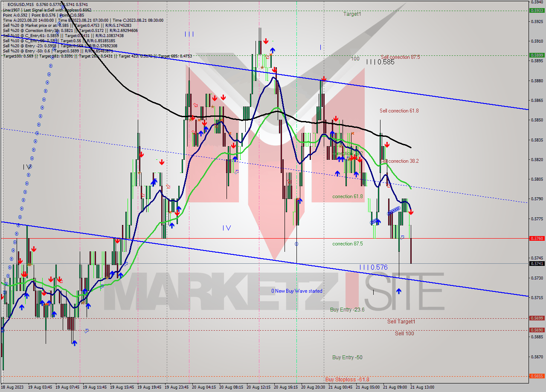This screenshot has height=392, width=546.
Task: Select the green 0.5899 price tag
Action: click(x=537, y=55)
